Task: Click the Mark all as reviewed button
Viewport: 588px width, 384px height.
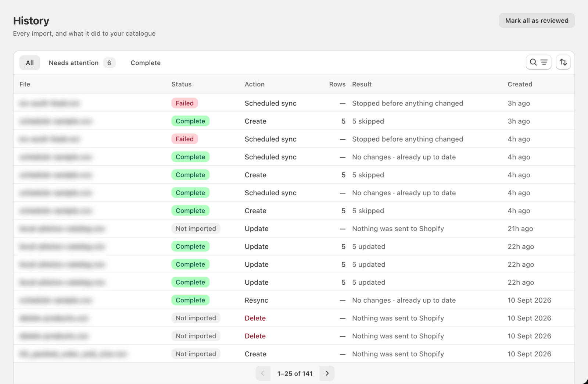Action: click(537, 21)
